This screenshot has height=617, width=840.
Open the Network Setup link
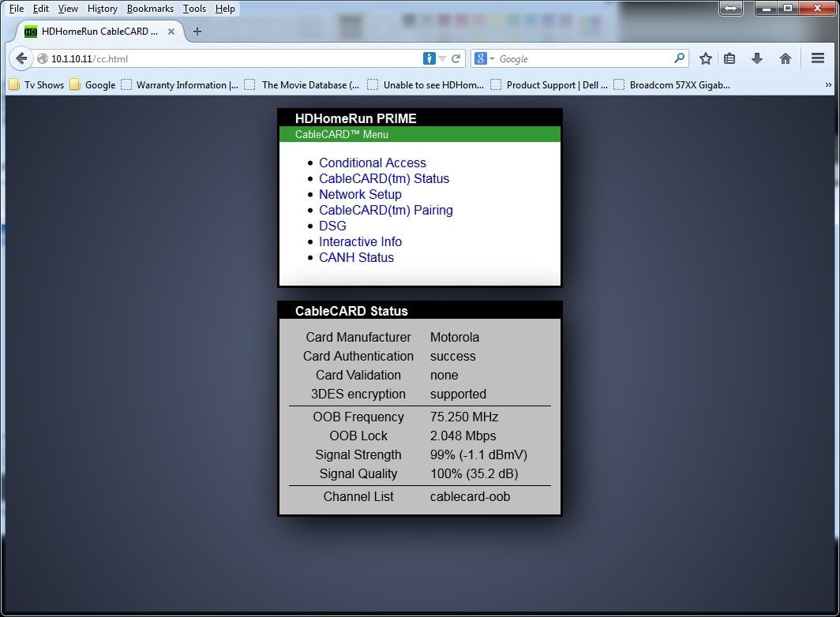[x=360, y=194]
